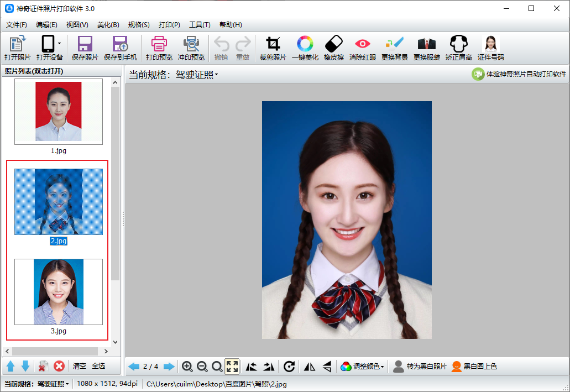Select the 2.jpg thumbnail
Screen dimensions: 570x392
59,202
